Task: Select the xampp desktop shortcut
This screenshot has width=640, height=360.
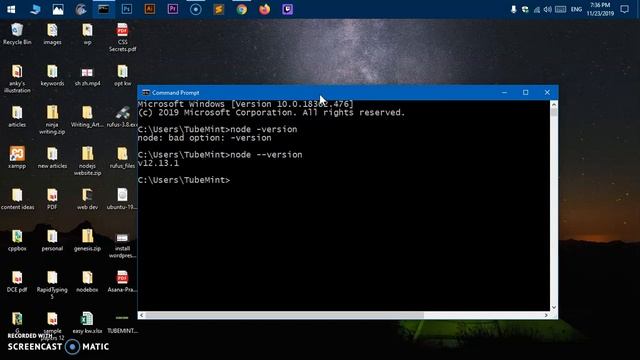Action: [x=17, y=158]
